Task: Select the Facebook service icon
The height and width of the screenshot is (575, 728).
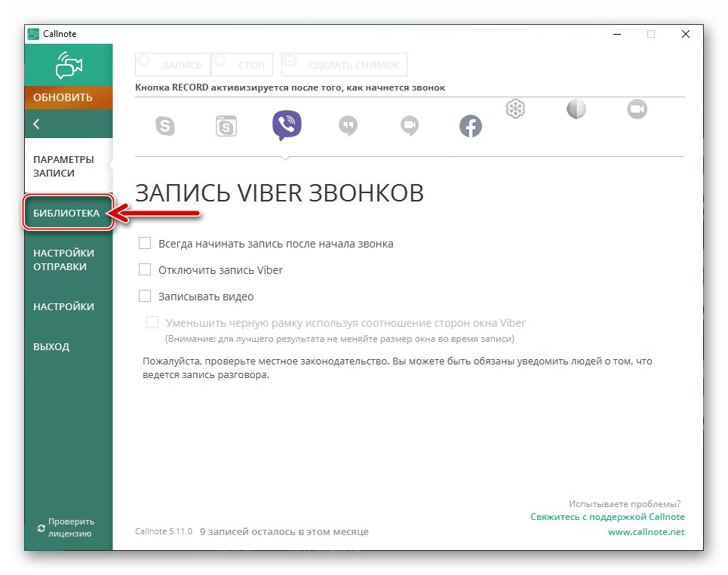Action: (471, 126)
